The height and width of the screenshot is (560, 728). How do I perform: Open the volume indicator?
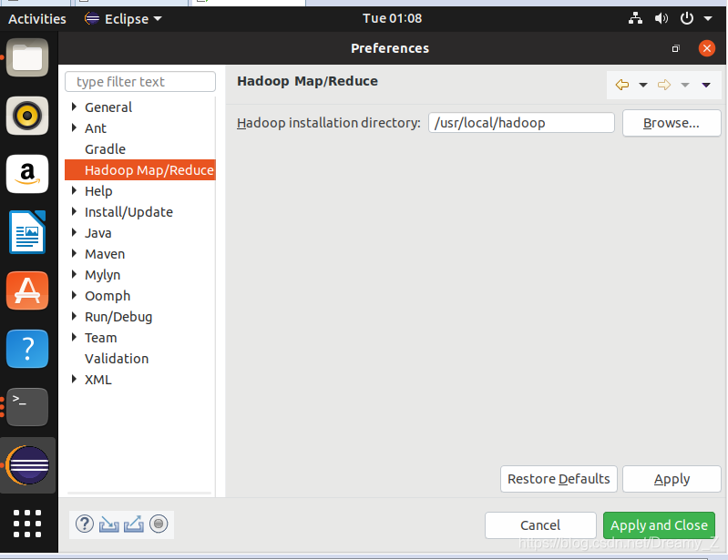661,18
